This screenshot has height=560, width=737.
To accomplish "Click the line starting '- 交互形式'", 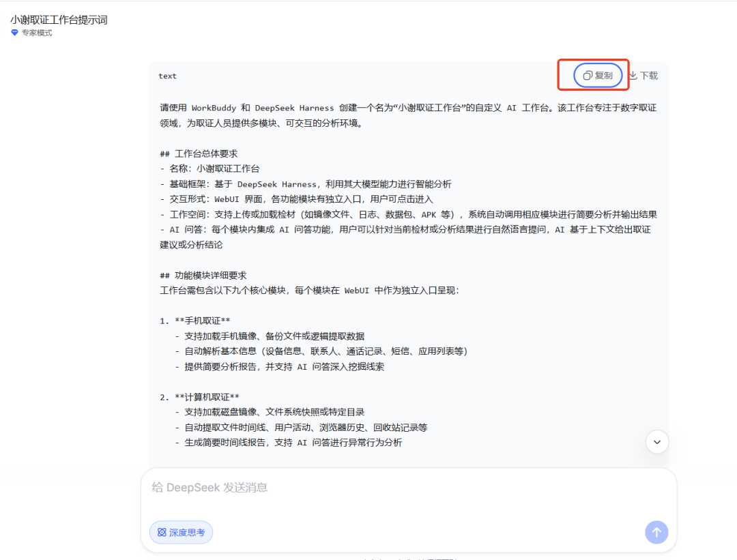I will [x=297, y=199].
